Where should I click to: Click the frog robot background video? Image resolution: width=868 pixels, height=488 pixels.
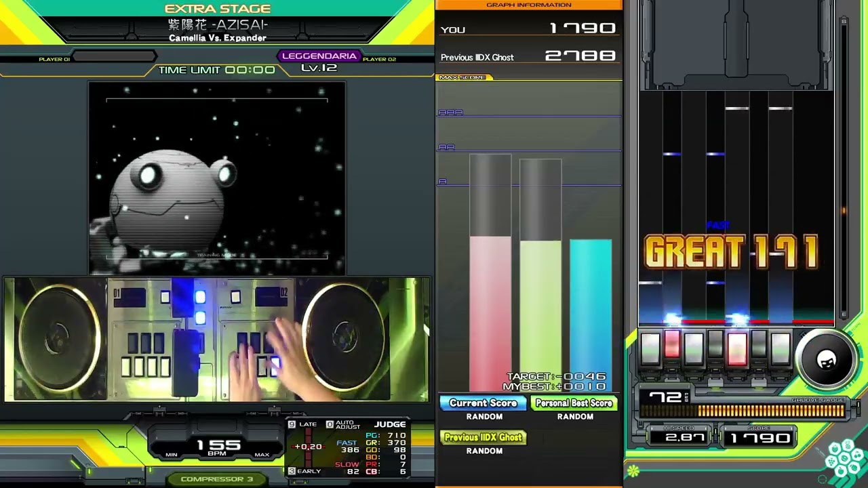tap(217, 178)
